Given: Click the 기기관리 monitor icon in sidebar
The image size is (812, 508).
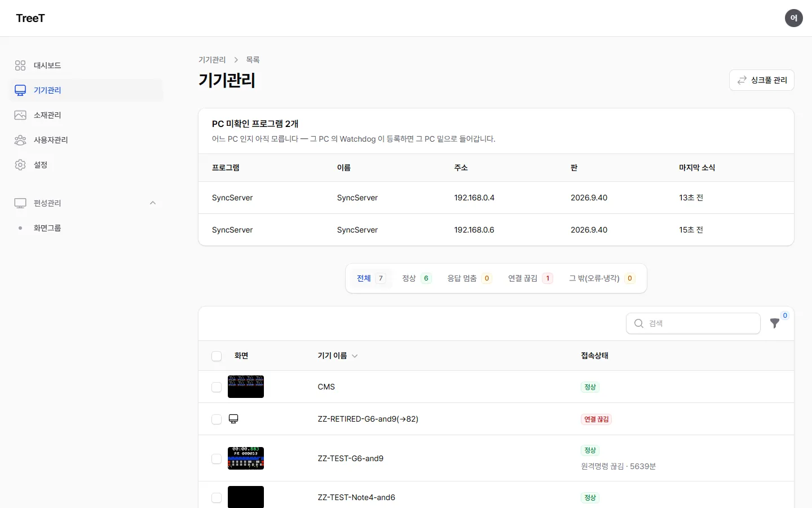Looking at the screenshot, I should tap(20, 90).
